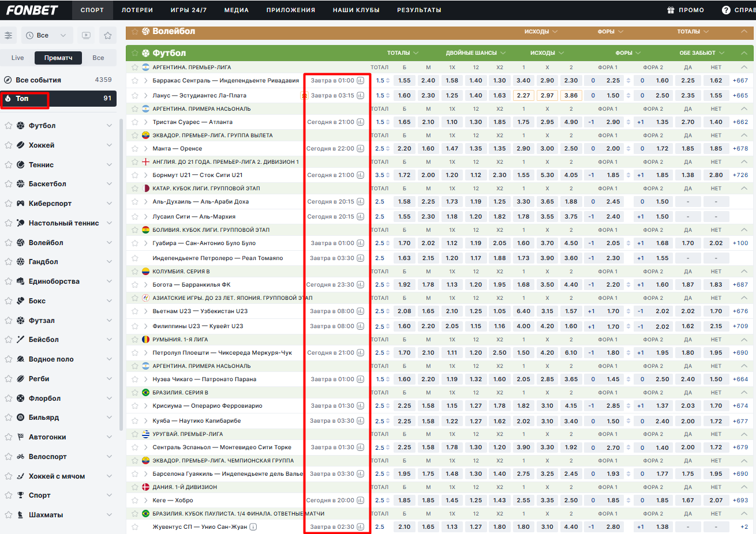The height and width of the screenshot is (534, 756).
Task: Click the favorites star filter in sidebar toolbar
Action: point(107,35)
